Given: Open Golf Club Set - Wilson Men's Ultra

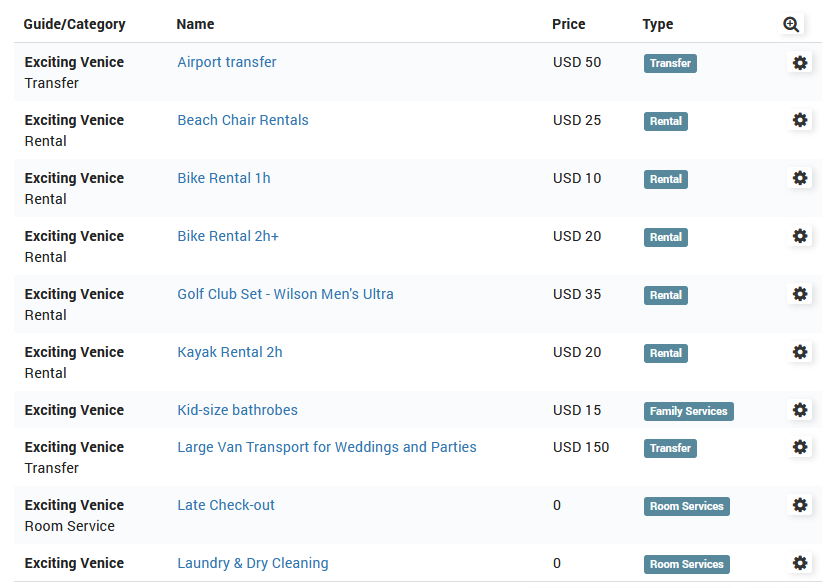Looking at the screenshot, I should coord(285,294).
